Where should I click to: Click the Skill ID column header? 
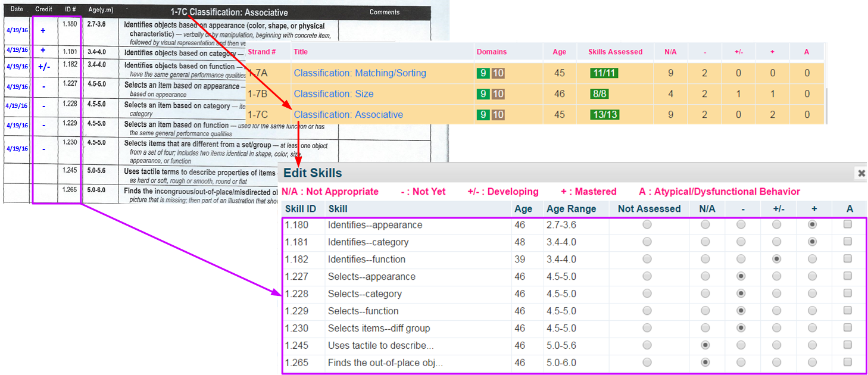(301, 209)
